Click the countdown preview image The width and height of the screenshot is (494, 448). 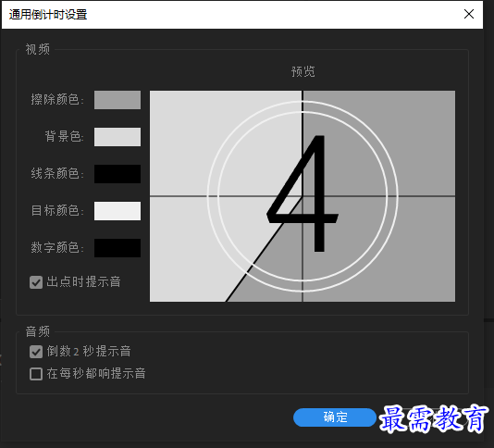pyautogui.click(x=303, y=196)
